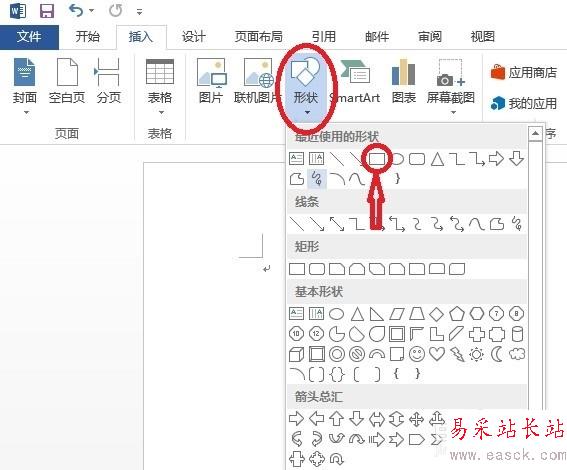The width and height of the screenshot is (567, 470).
Task: Select the parallelogram under 基本形状
Action: pyautogui.click(x=396, y=314)
